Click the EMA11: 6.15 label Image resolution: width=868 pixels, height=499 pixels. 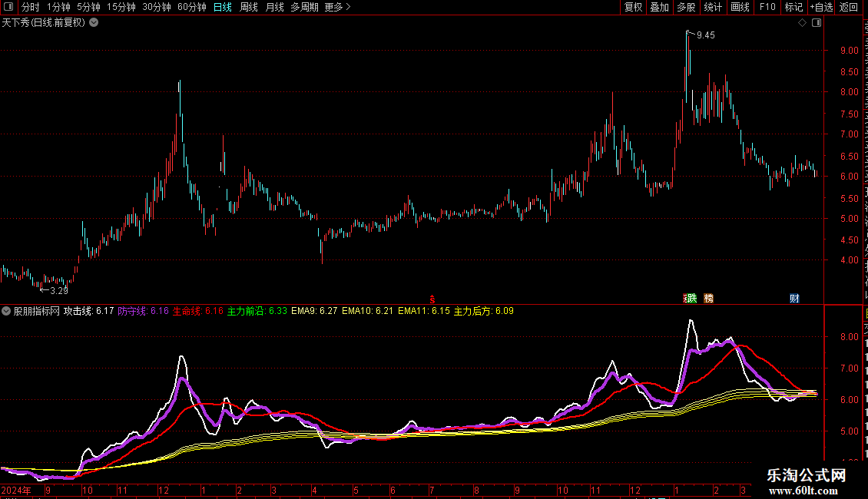click(424, 311)
